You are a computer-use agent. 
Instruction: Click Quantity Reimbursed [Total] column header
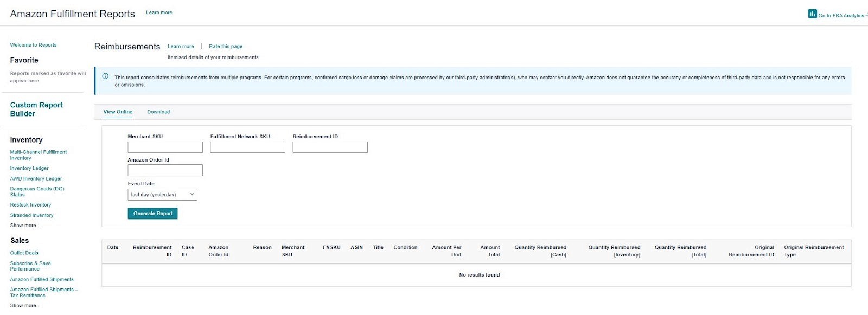pos(681,251)
